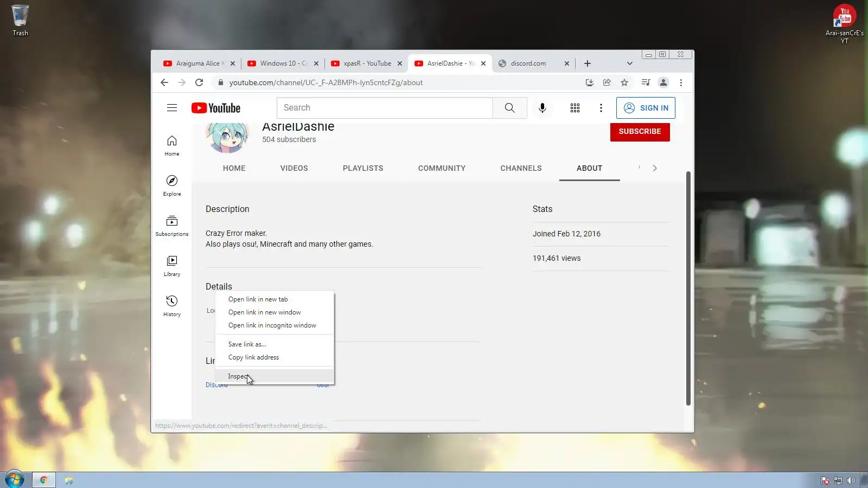The image size is (868, 488).
Task: Open the Trash on the desktop
Action: 20,20
